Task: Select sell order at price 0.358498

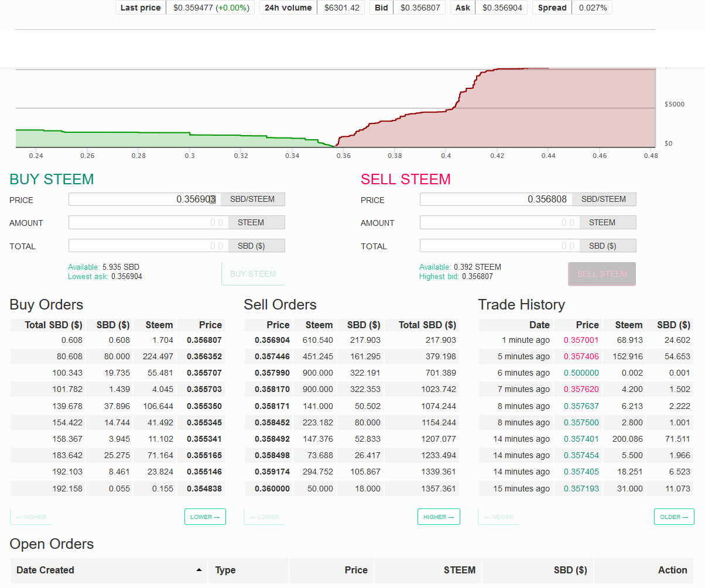Action: pyautogui.click(x=351, y=455)
